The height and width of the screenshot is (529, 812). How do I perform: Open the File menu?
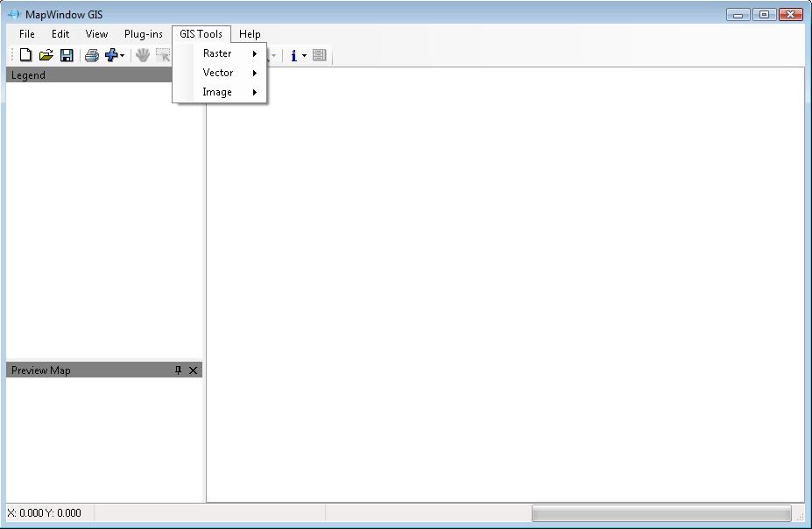pyautogui.click(x=27, y=34)
